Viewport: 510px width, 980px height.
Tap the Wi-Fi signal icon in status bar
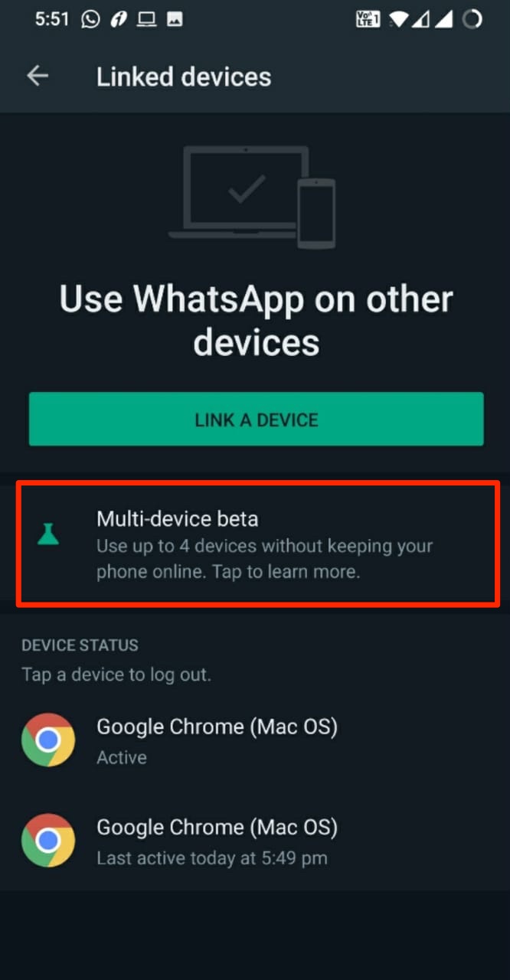[398, 19]
